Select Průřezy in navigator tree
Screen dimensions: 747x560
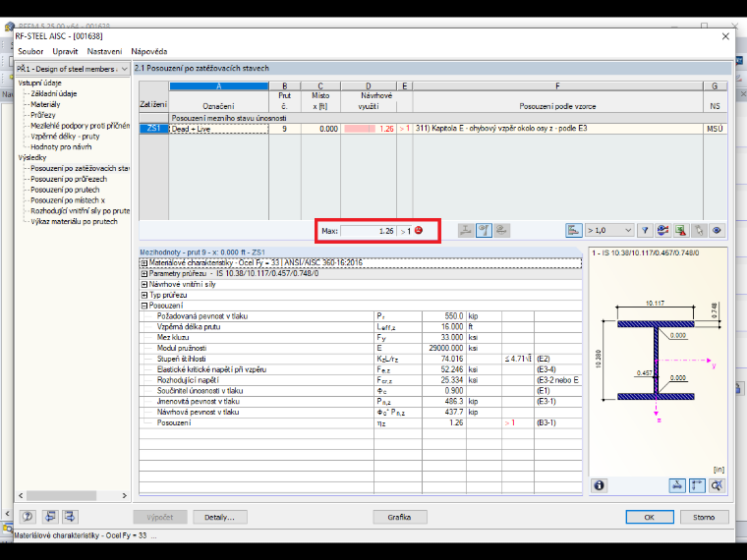[43, 115]
